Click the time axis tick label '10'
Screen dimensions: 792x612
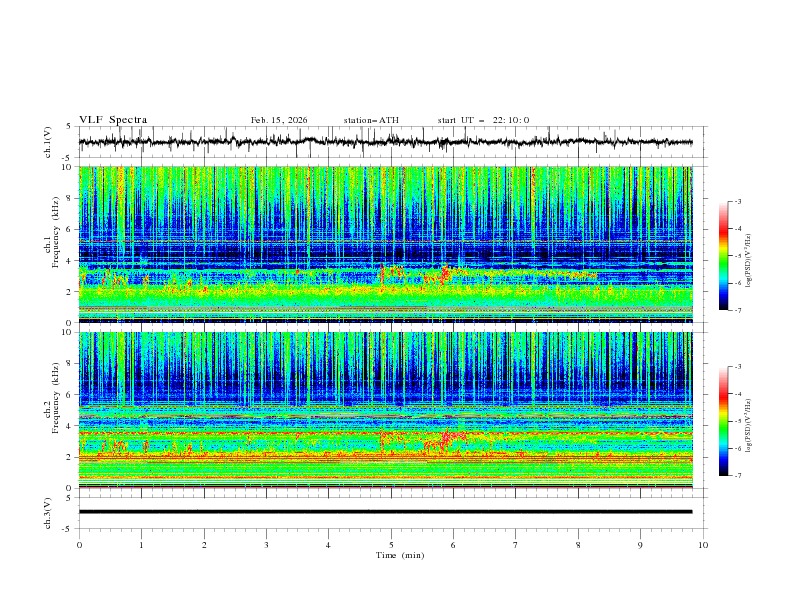tap(703, 545)
